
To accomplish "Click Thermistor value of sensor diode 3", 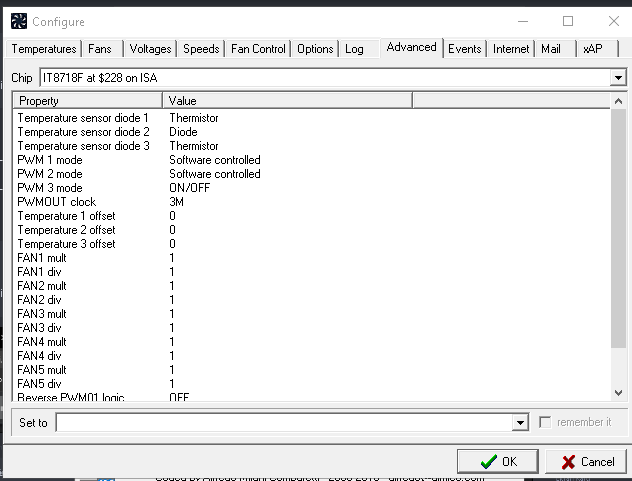I will click(x=194, y=146).
